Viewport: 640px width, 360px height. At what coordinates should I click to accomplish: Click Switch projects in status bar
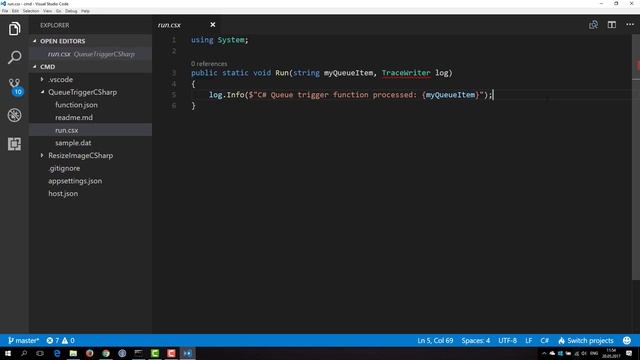tap(586, 340)
